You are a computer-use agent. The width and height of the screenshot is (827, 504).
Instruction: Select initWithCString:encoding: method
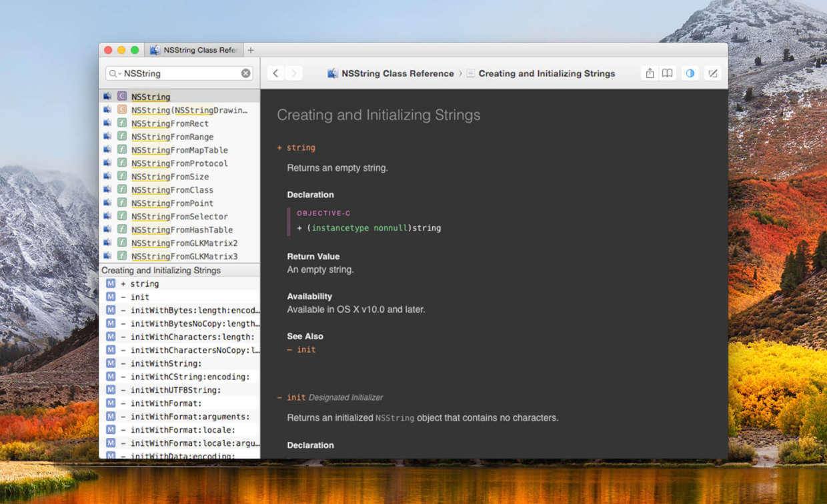pos(179,377)
